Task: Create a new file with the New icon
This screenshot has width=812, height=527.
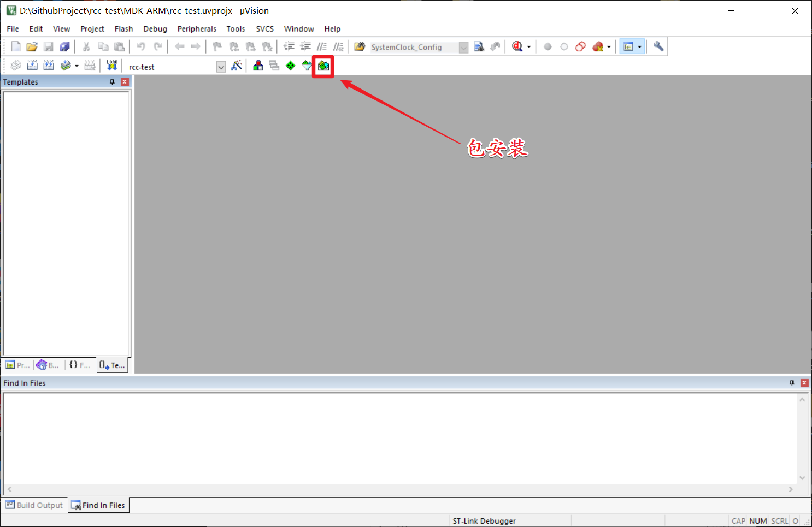Action: click(16, 47)
